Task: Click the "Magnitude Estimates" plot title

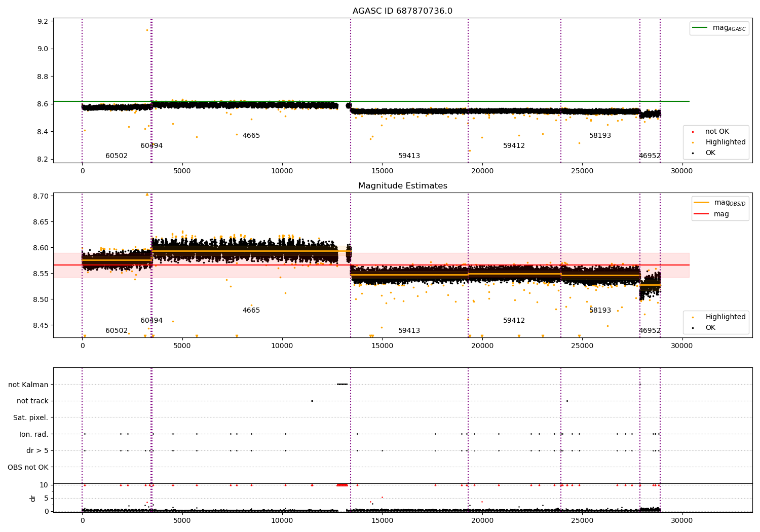Action: pos(402,186)
